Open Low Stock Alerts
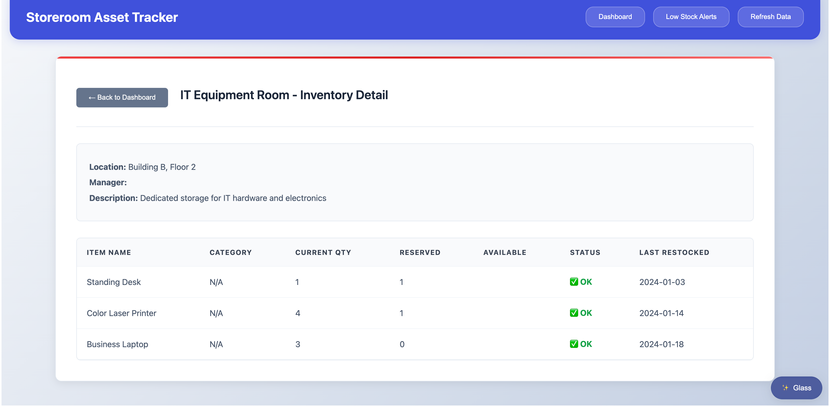The width and height of the screenshot is (829, 406). click(691, 17)
